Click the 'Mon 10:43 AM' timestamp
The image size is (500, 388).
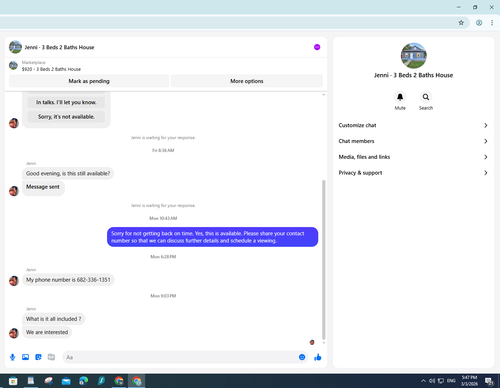[x=163, y=218]
